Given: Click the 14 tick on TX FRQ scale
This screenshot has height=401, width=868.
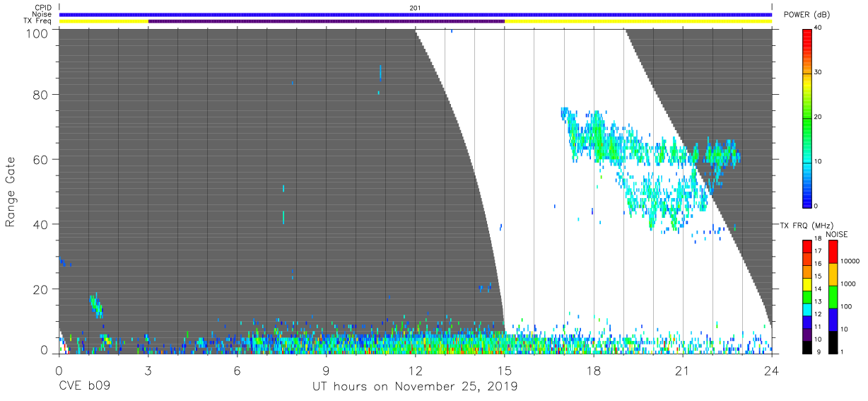Looking at the screenshot, I should (818, 289).
